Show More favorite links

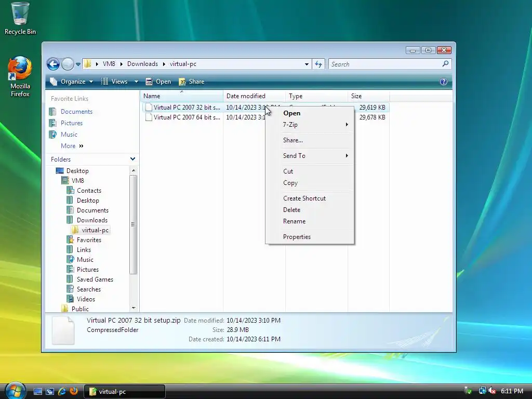point(72,146)
